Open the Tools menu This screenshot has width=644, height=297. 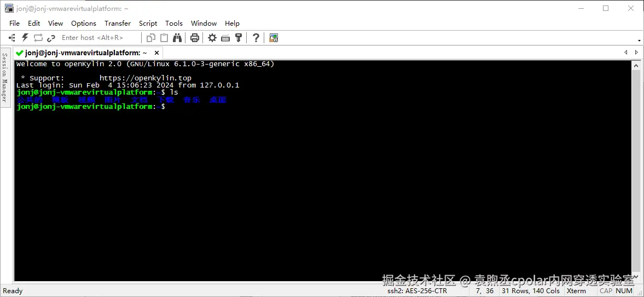pos(174,24)
